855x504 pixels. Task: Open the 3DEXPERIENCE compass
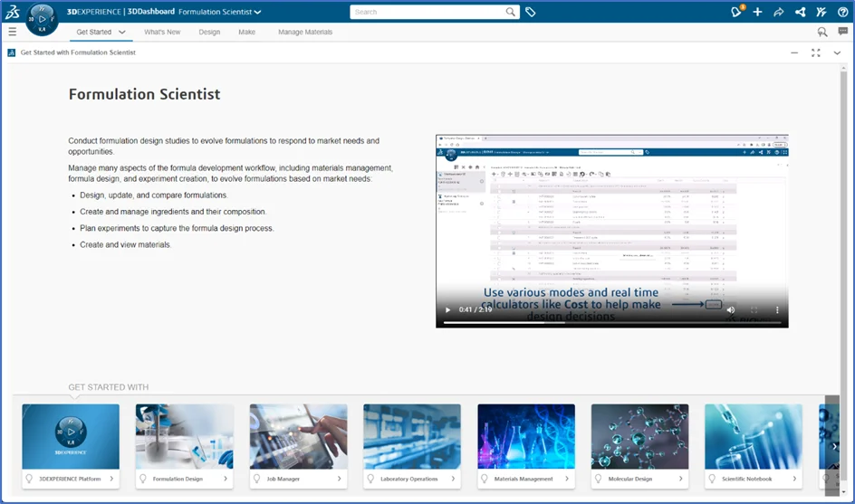coord(42,17)
